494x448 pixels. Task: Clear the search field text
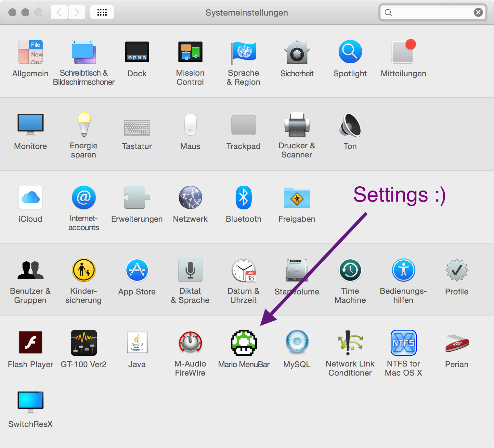[x=478, y=12]
